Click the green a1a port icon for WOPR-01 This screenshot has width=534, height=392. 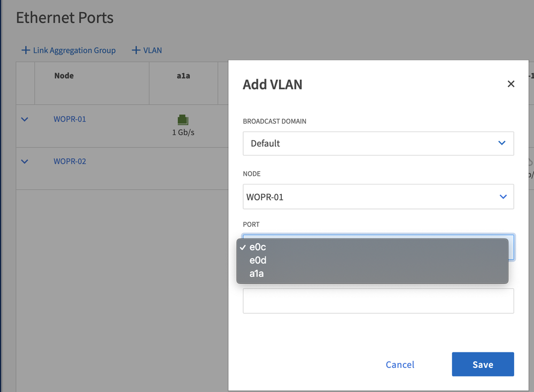183,120
